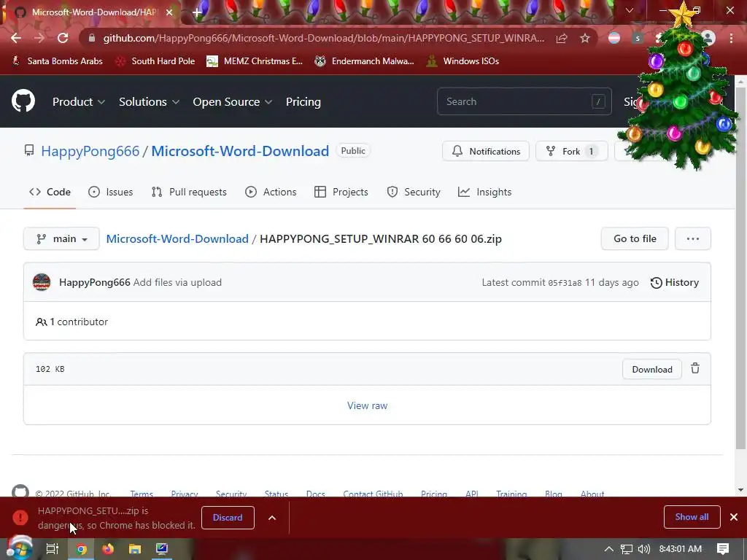Click the GitHub logo in header
The height and width of the screenshot is (560, 747).
point(23,101)
